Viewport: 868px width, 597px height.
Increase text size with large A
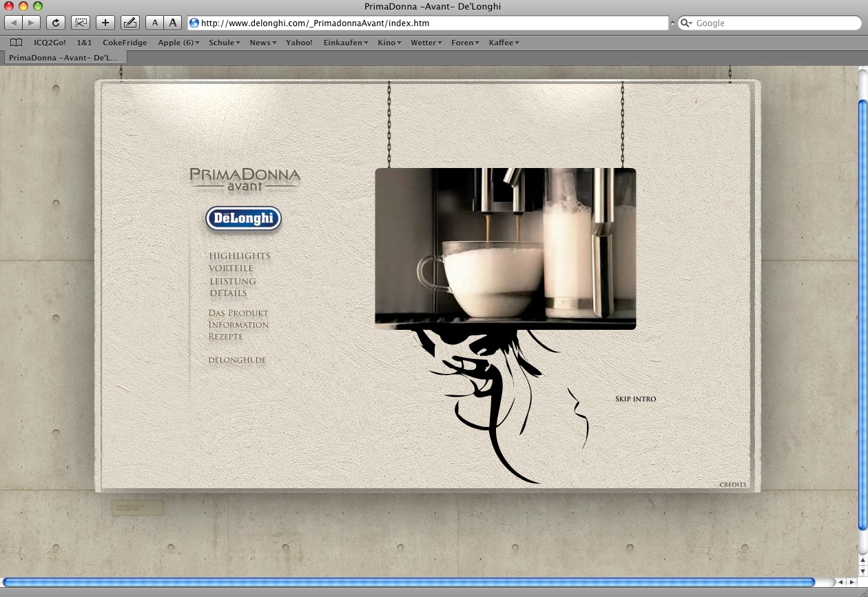click(173, 23)
